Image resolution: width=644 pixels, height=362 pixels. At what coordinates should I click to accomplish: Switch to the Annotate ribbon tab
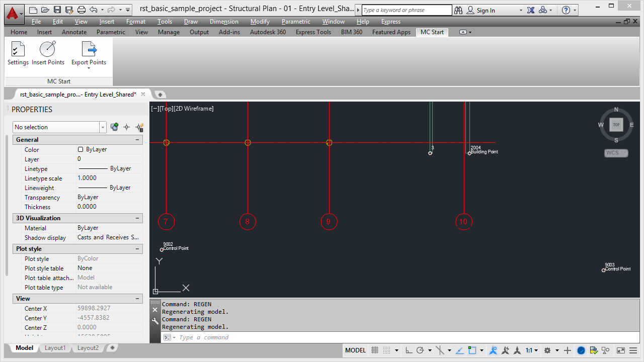coord(74,32)
